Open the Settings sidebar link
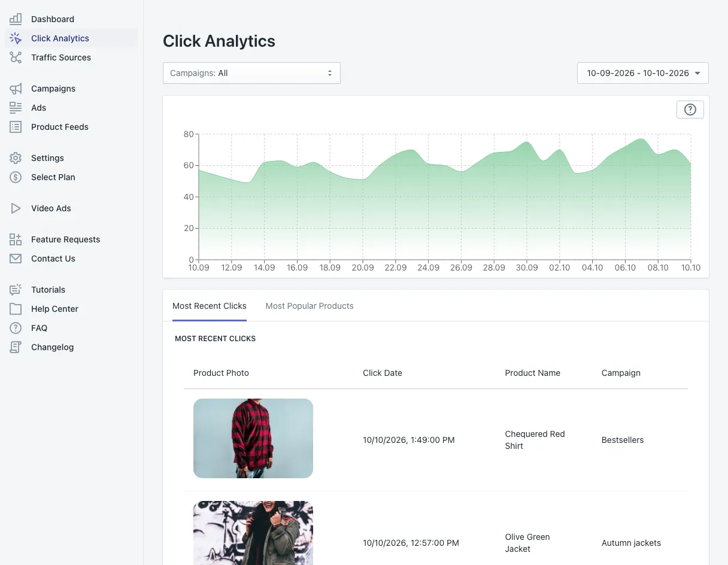728x565 pixels. [x=47, y=158]
